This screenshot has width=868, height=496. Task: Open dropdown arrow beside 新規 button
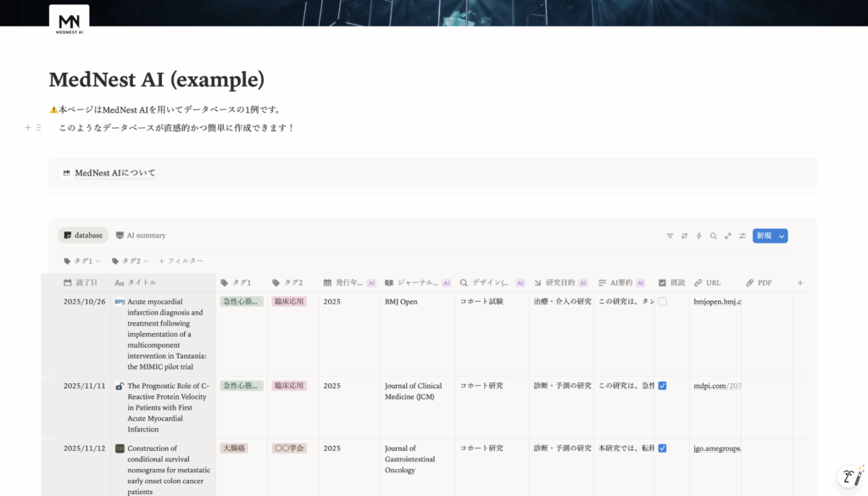tap(782, 236)
